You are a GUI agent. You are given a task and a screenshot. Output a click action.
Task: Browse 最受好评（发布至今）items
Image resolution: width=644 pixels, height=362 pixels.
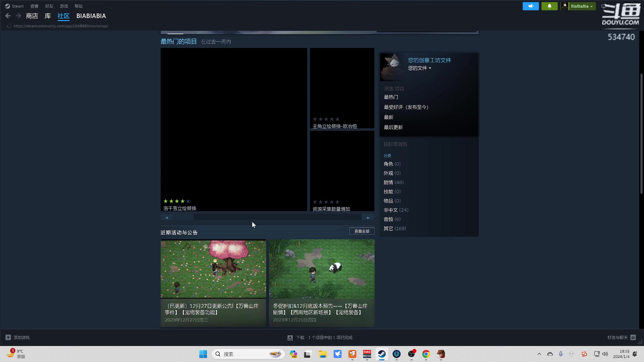[x=406, y=107]
